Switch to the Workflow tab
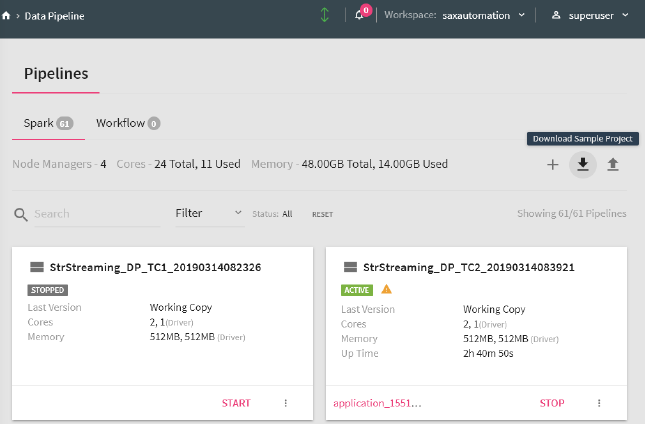This screenshot has height=424, width=657. point(128,123)
